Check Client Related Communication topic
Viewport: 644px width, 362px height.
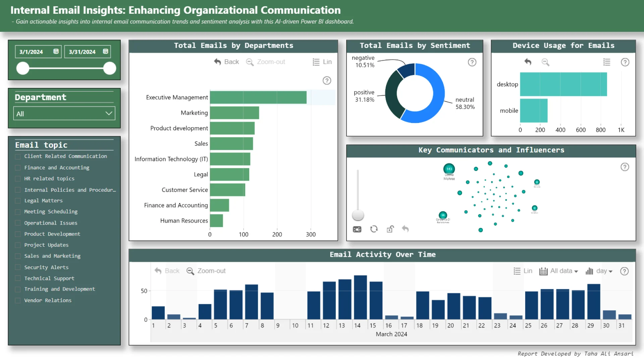tap(18, 157)
